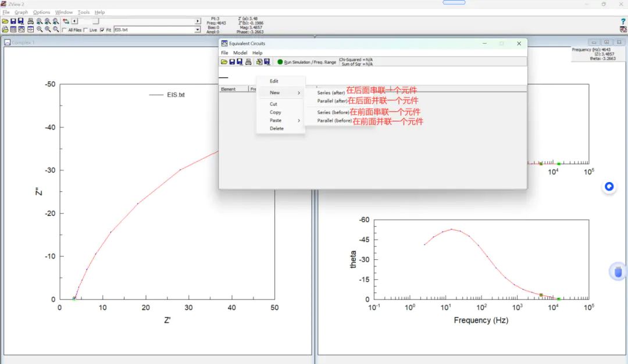628x364 pixels.
Task: Click the Frequency (Hz) axis label on theta plot
Action: click(481, 320)
